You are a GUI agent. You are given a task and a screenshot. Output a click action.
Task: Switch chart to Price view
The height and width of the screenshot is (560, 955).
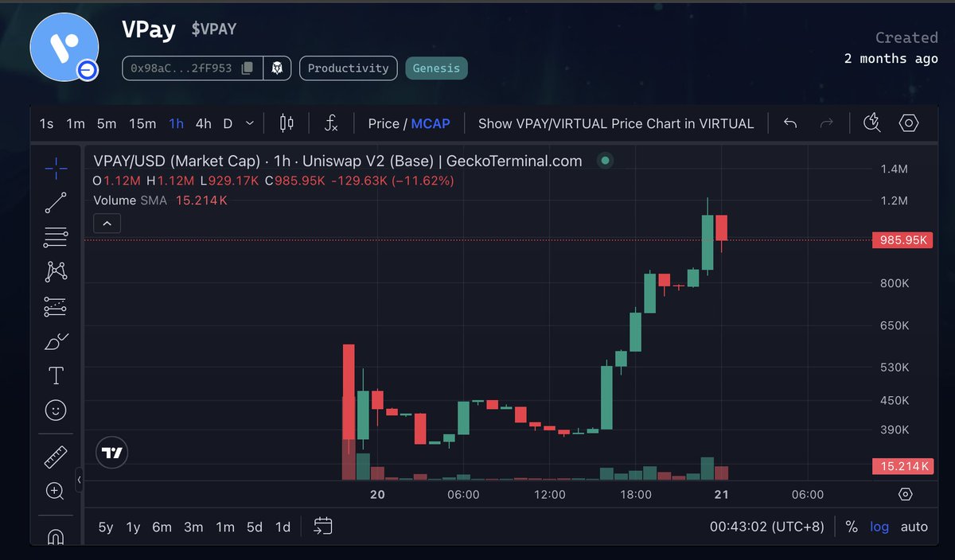[384, 123]
